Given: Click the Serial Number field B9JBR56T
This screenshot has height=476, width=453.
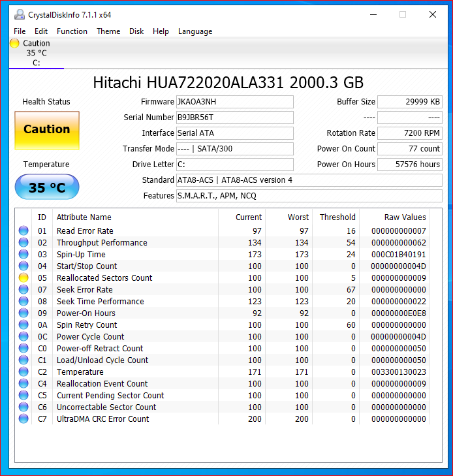Looking at the screenshot, I should [x=235, y=118].
